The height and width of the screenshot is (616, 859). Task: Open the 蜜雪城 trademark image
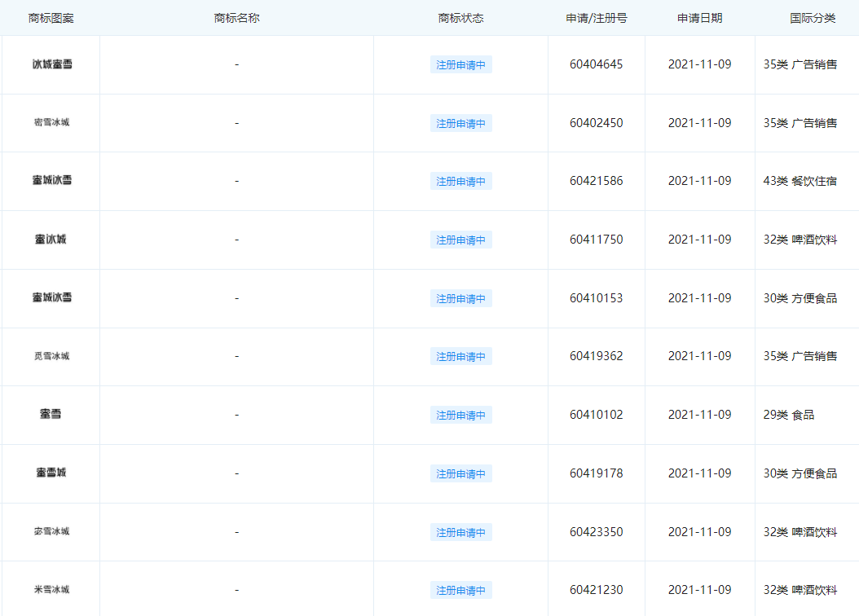pos(51,472)
